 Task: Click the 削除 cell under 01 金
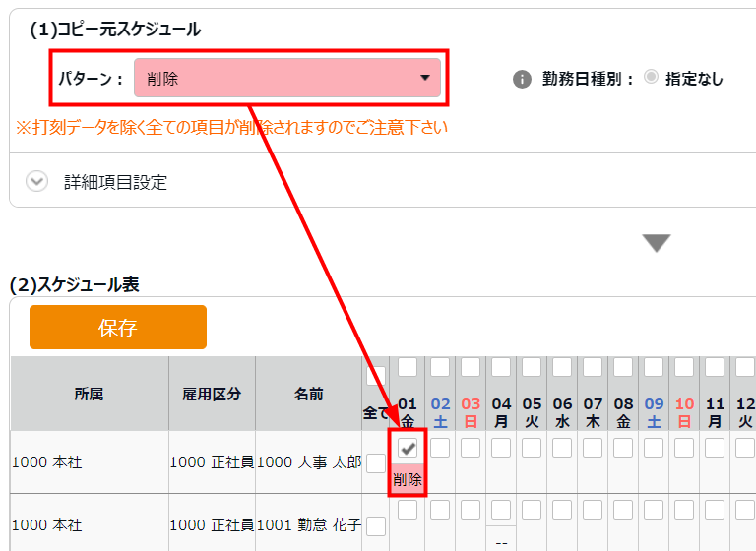[x=408, y=480]
